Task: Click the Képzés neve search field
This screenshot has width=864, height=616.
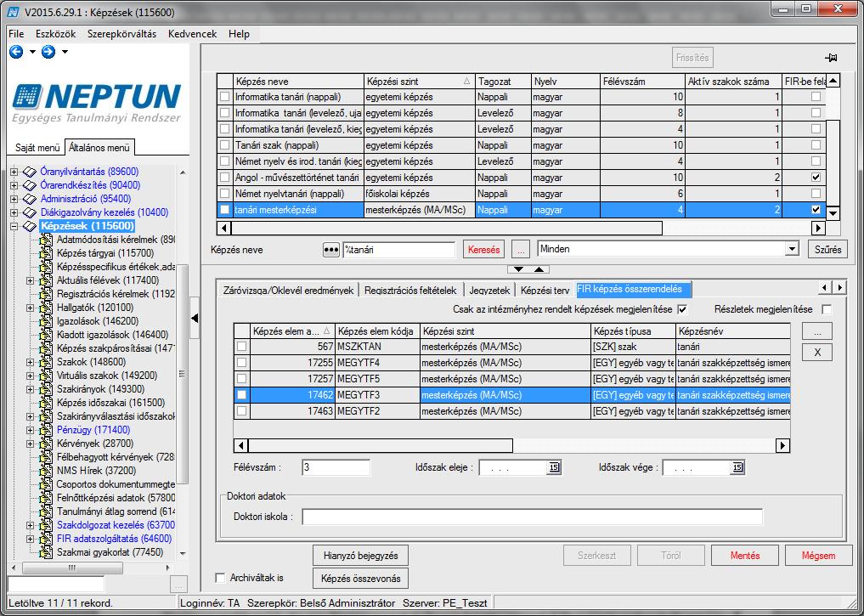Action: pos(399,250)
